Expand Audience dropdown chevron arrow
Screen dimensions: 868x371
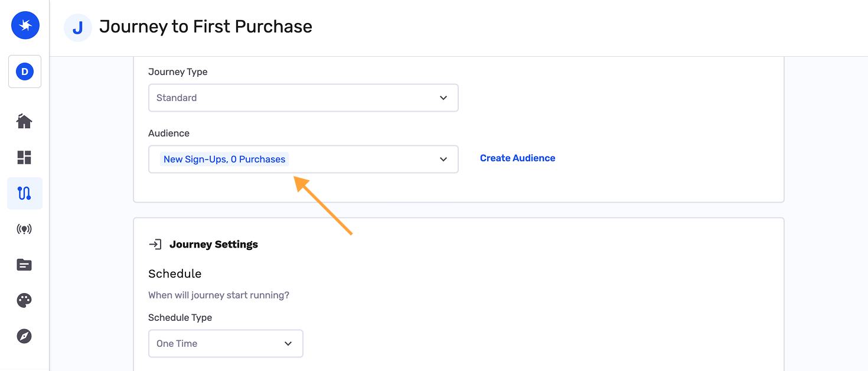[443, 159]
